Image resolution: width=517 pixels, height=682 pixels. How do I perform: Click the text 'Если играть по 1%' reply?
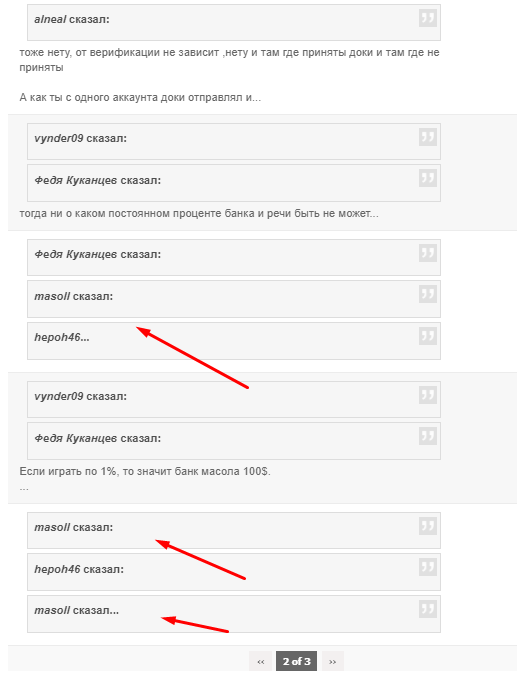point(145,471)
